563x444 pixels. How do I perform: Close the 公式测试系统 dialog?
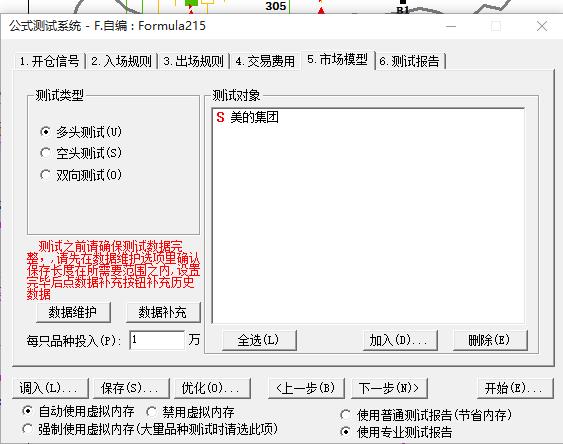click(x=542, y=26)
